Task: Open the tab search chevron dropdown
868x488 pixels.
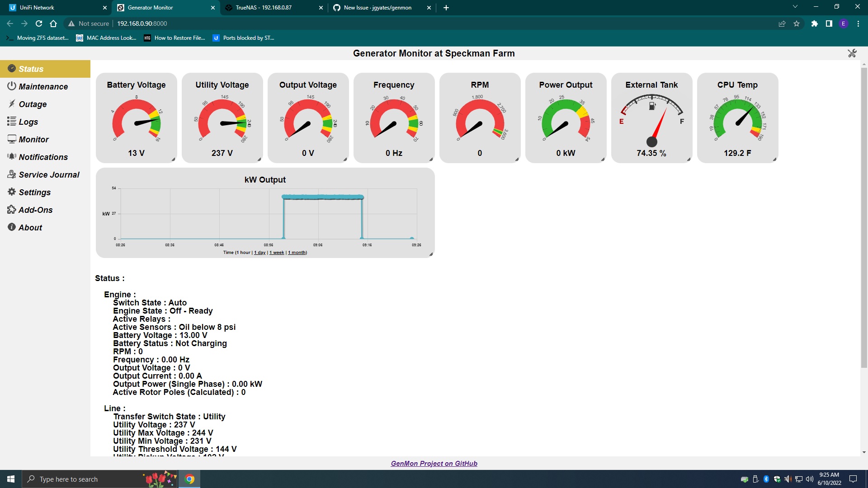Action: pyautogui.click(x=795, y=7)
